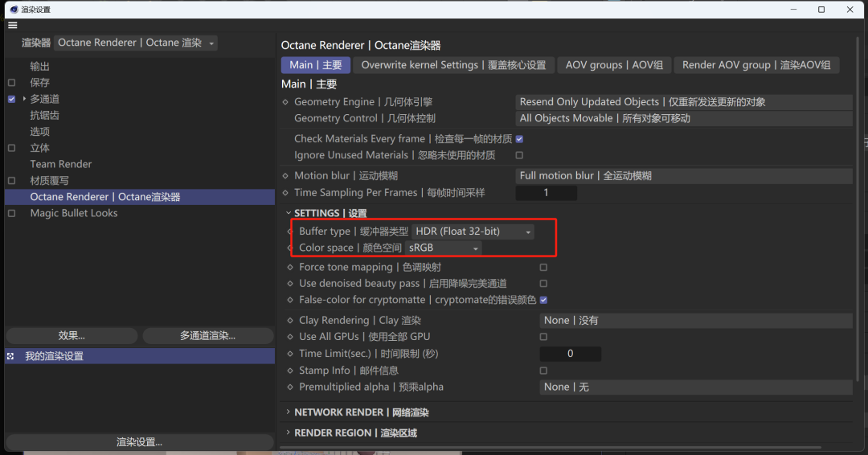868x455 pixels.
Task: Click keyframe diamond next to Geometry Engine
Action: 285,102
